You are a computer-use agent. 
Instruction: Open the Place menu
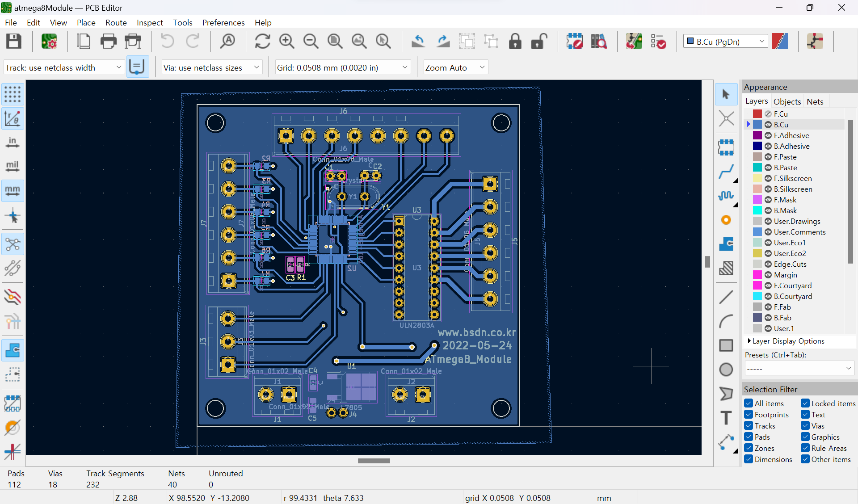coord(86,22)
